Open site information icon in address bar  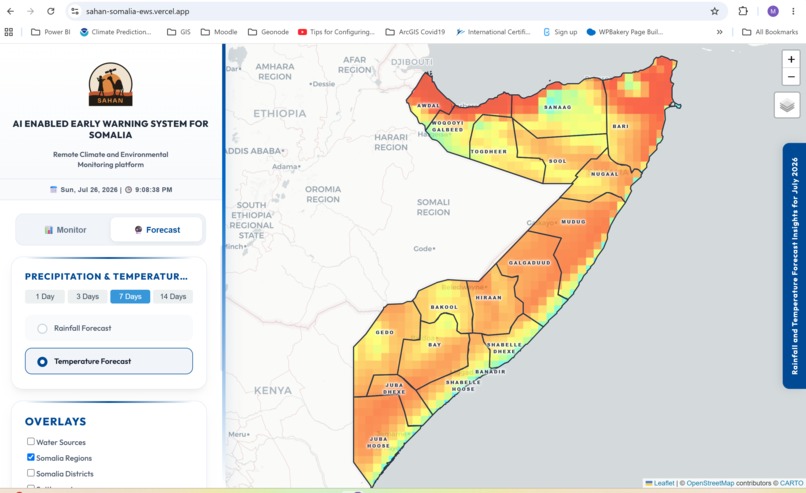click(x=75, y=11)
